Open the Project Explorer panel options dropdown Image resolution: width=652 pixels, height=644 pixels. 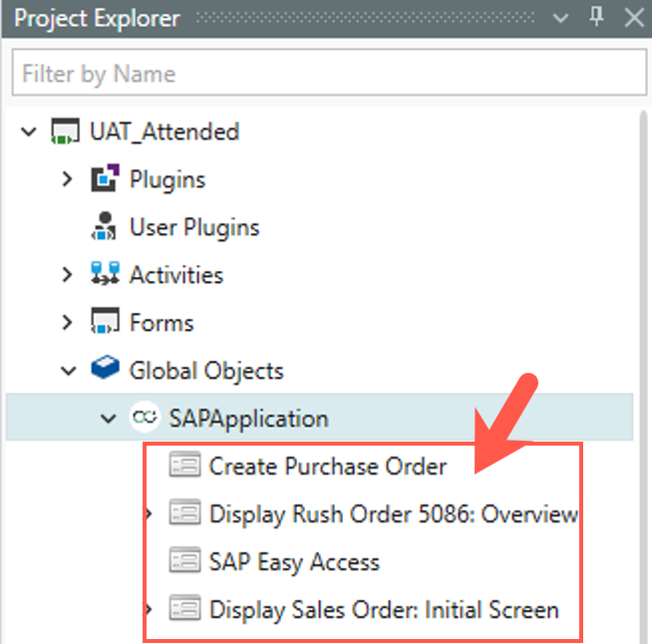pyautogui.click(x=560, y=18)
